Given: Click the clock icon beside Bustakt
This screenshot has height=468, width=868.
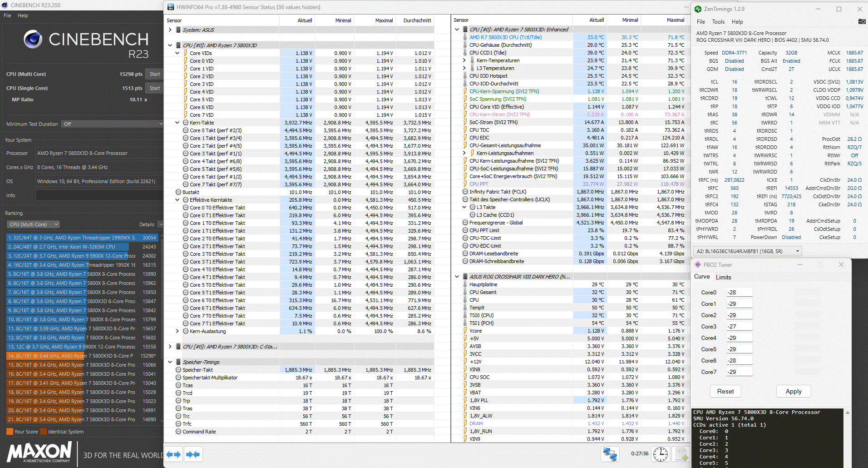Looking at the screenshot, I should pyautogui.click(x=178, y=192).
